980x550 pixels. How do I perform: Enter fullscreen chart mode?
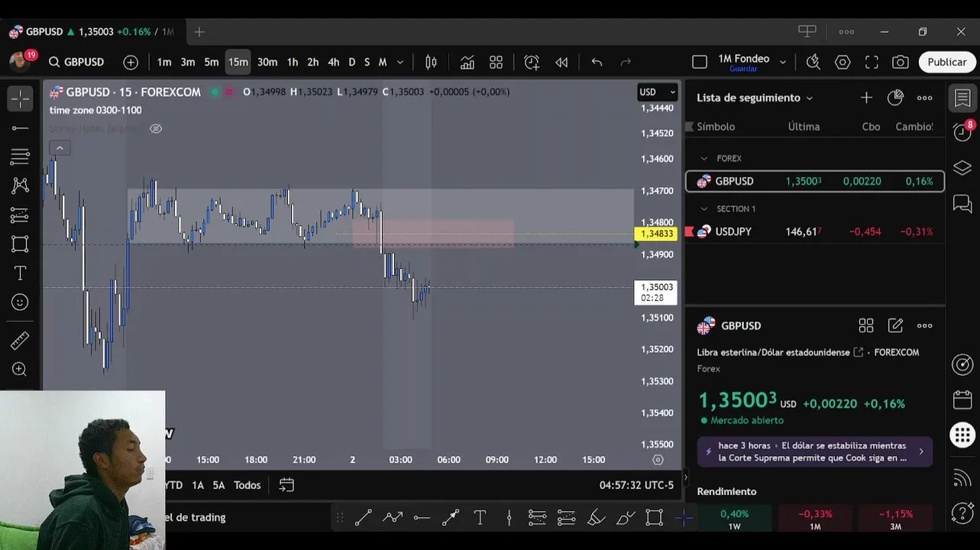point(872,62)
